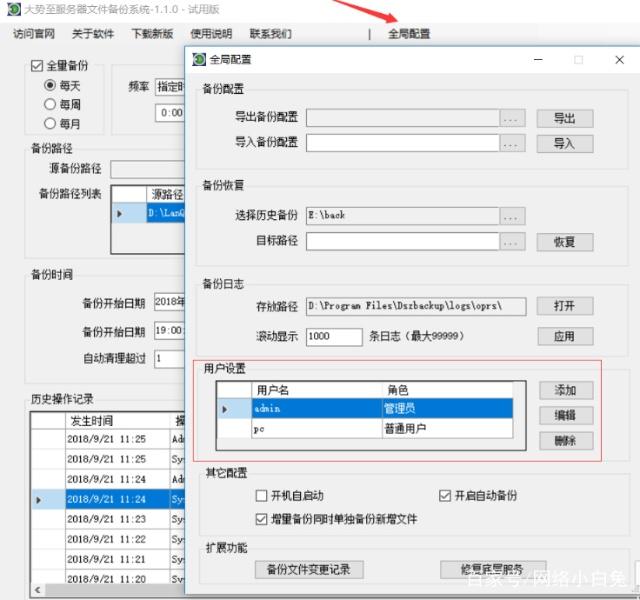Select history record 2018/9/21 11:20
The height and width of the screenshot is (600, 640).
108,578
